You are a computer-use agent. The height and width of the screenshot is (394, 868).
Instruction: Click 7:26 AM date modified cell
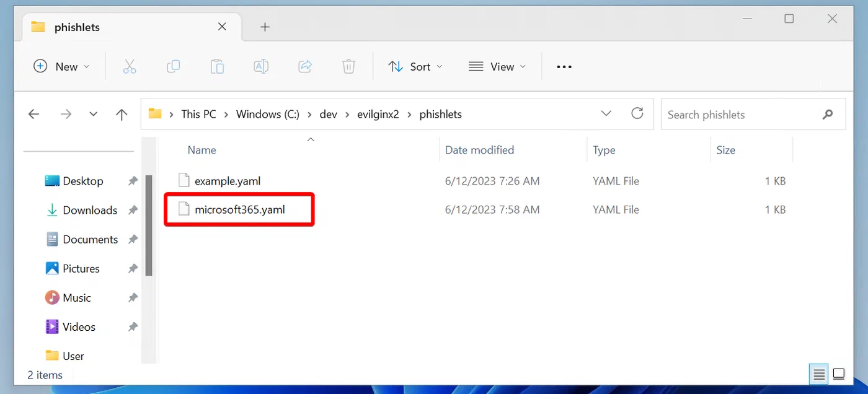(x=492, y=181)
